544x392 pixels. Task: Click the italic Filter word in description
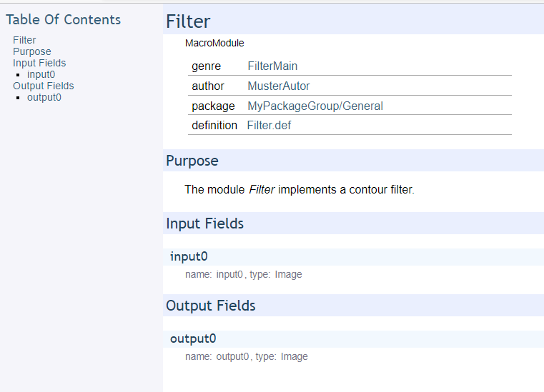262,190
